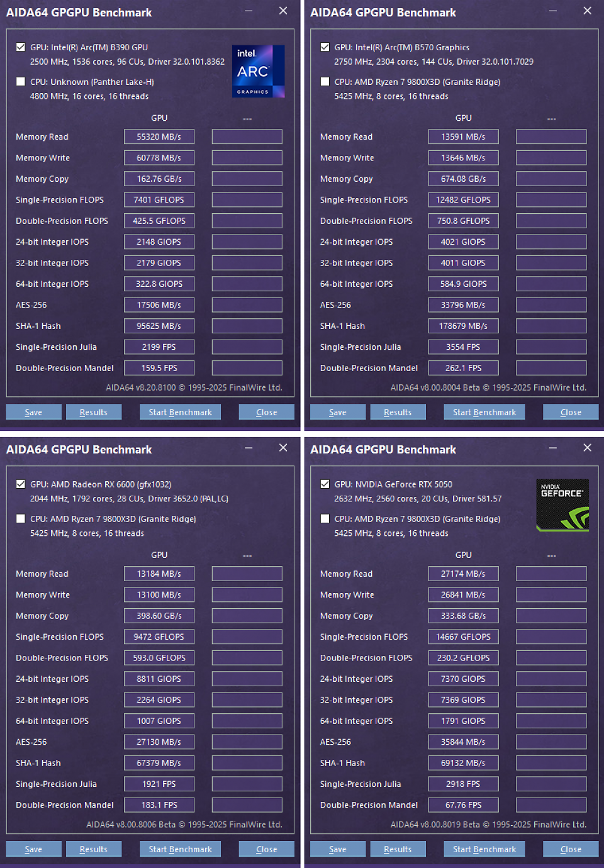Uncheck the AMD Radeon RX 6600 checkbox
This screenshot has height=868, width=604.
click(x=21, y=484)
